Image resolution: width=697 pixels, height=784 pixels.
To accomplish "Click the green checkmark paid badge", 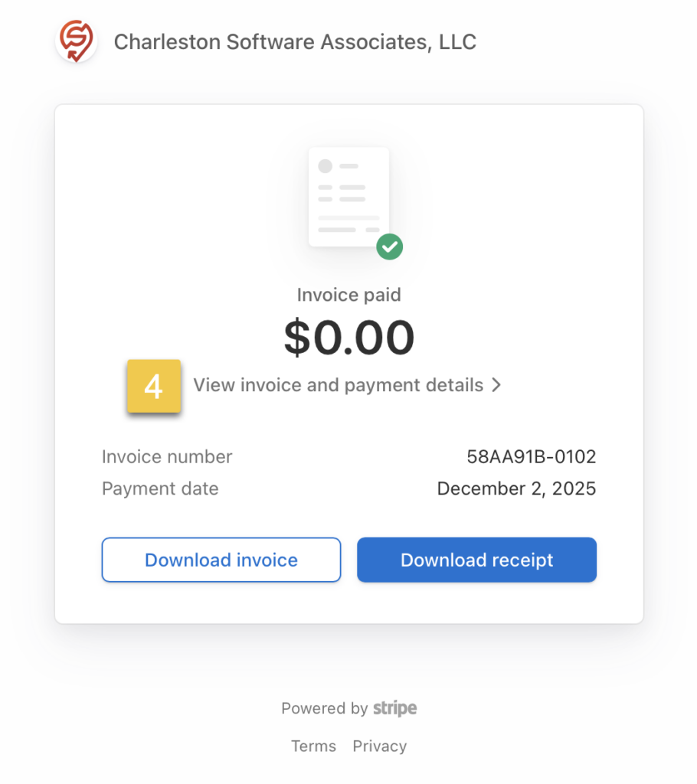I will 390,247.
